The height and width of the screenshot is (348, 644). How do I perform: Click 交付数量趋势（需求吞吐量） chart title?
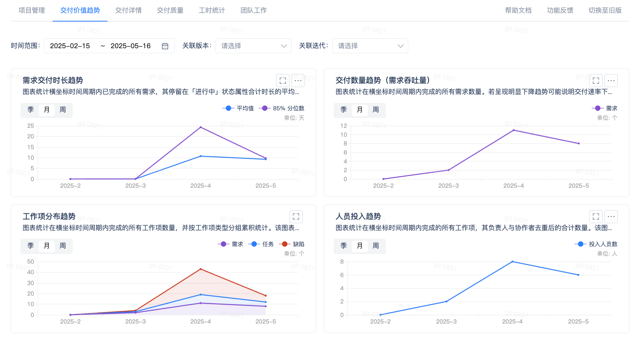383,80
